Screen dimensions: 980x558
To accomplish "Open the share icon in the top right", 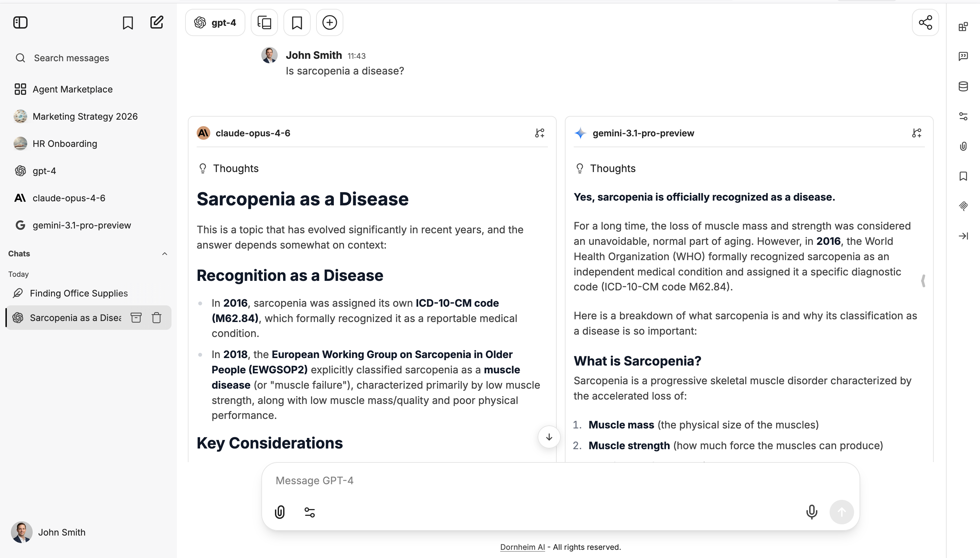I will pyautogui.click(x=926, y=22).
